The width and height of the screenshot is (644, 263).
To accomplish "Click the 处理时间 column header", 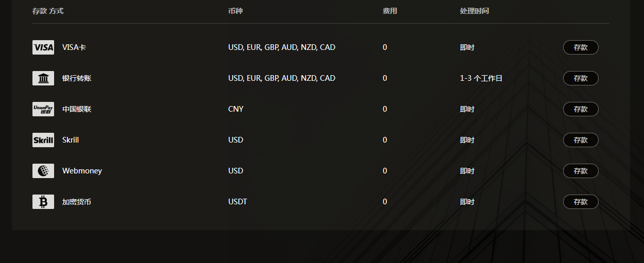I will coord(474,11).
